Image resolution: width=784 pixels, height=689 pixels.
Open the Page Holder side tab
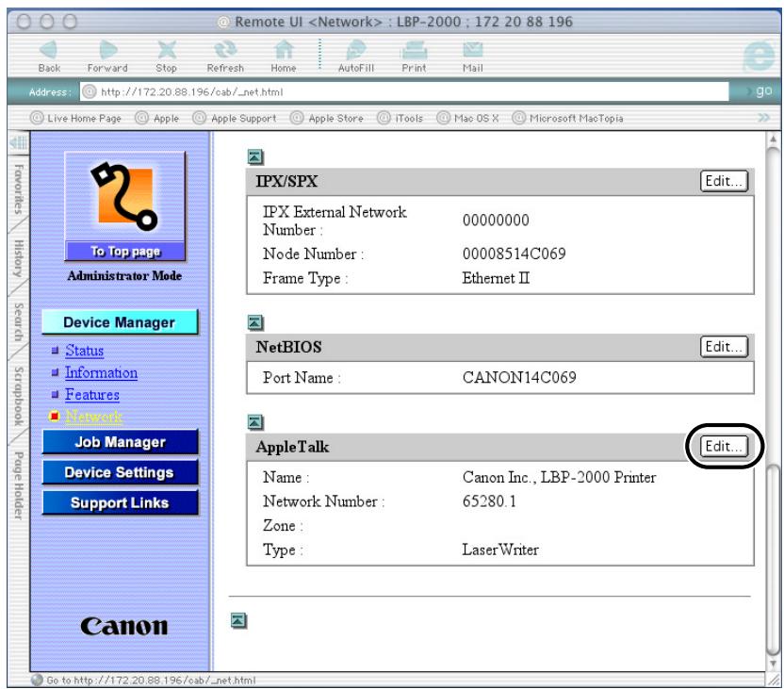[18, 485]
